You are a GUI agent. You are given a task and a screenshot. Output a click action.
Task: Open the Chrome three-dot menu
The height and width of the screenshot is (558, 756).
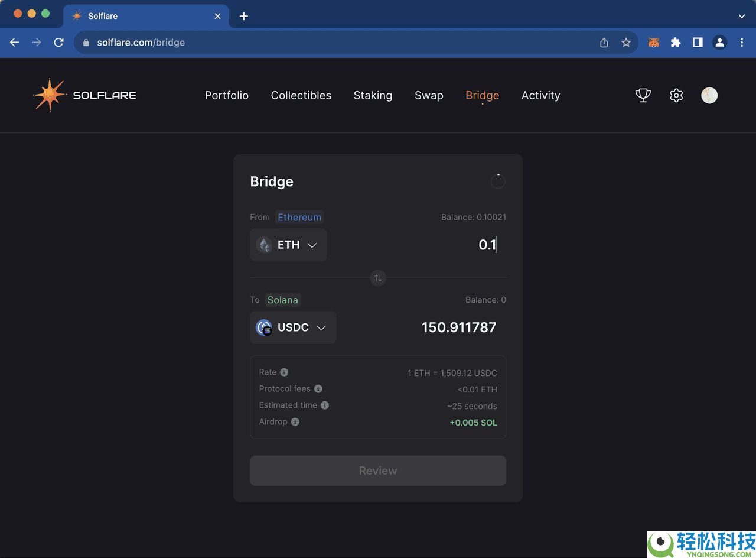pyautogui.click(x=742, y=43)
